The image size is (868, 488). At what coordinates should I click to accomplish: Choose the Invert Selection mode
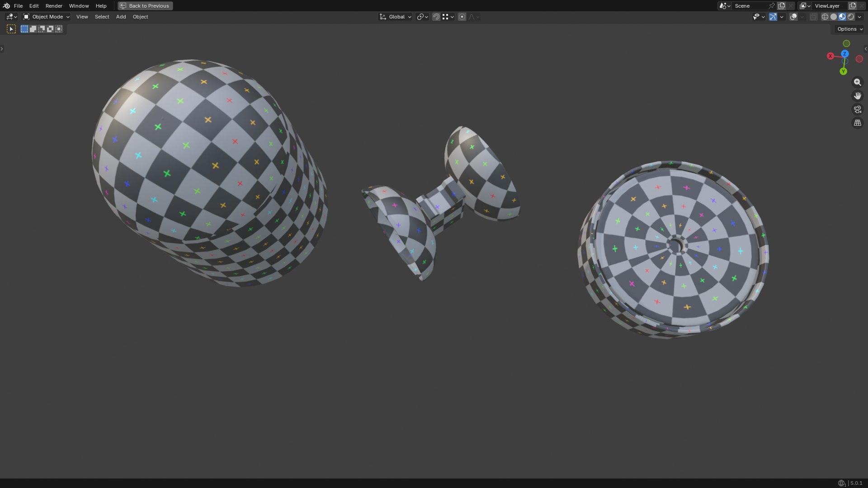(x=50, y=29)
